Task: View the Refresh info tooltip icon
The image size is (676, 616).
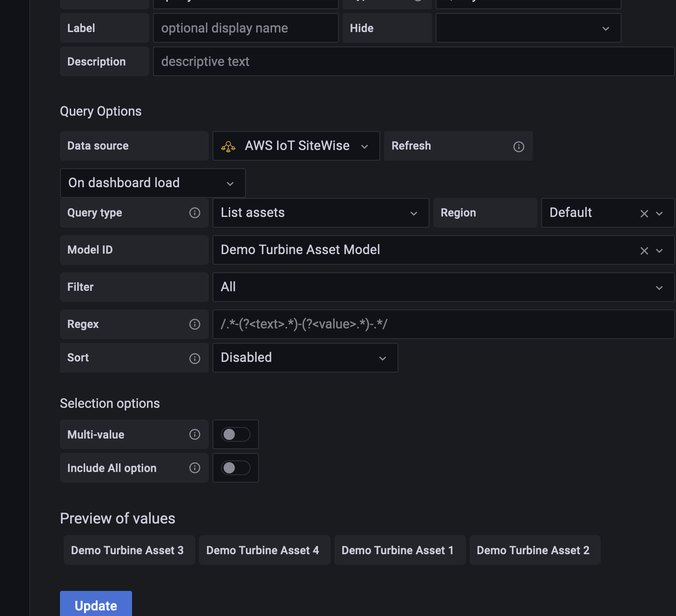Action: click(x=518, y=146)
